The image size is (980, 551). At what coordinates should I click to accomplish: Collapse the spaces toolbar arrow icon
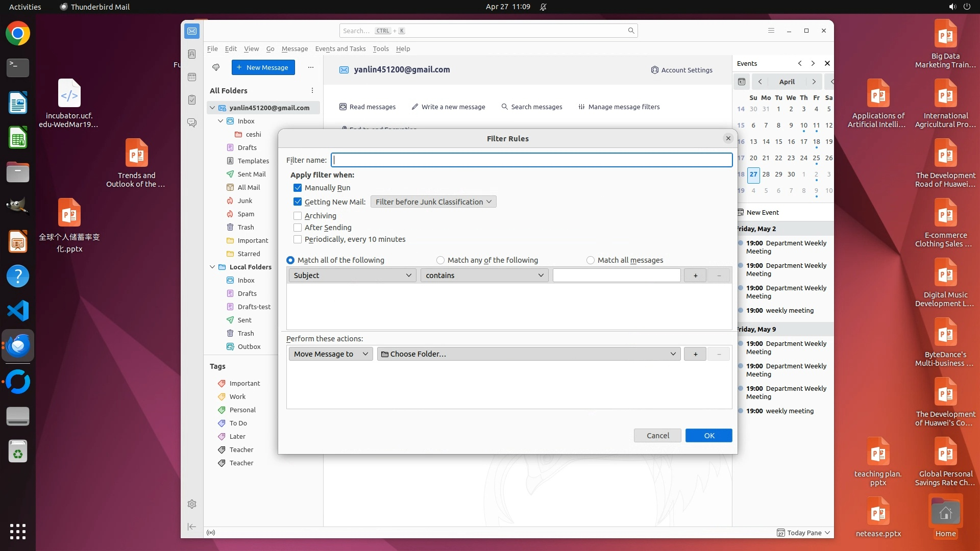pos(192,527)
